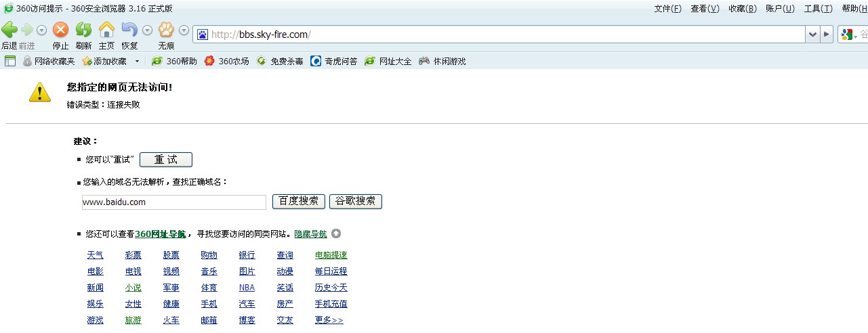
Task: Go to Home (主页) icon
Action: tap(106, 30)
